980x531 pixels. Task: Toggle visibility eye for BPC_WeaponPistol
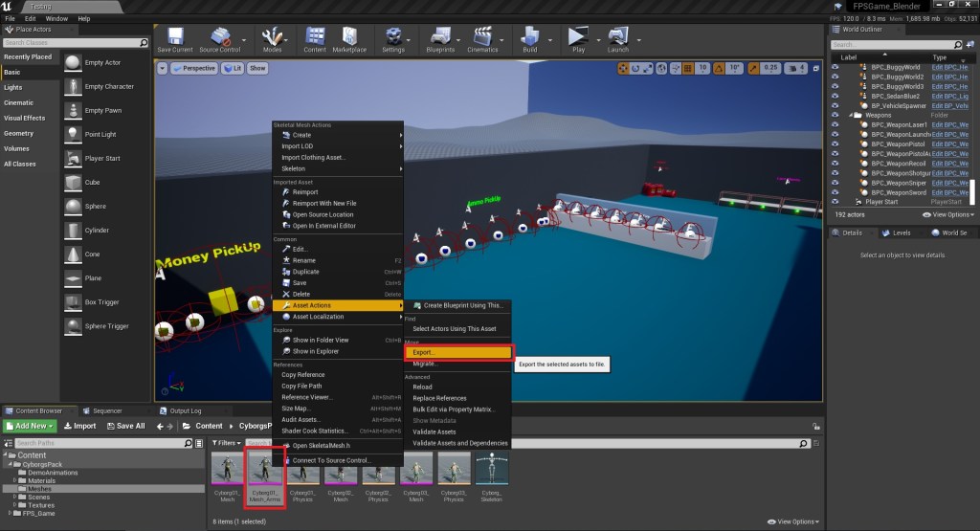(x=835, y=144)
